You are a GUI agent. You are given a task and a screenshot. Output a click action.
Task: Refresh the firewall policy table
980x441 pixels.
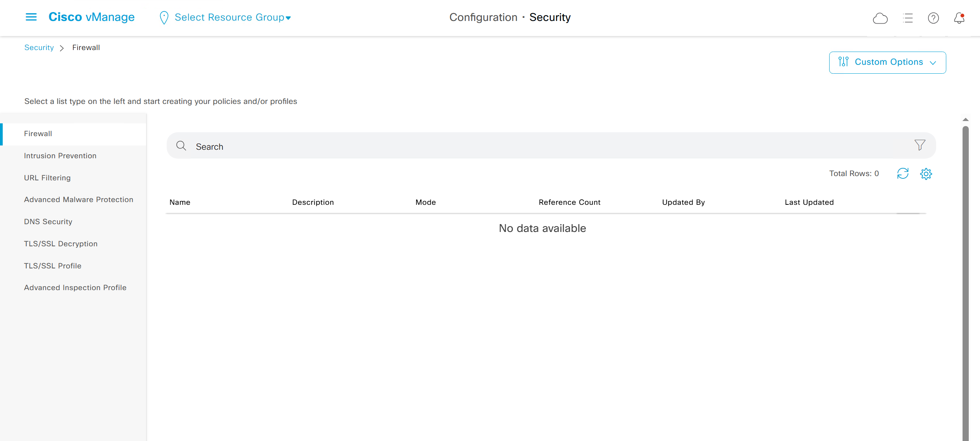[x=902, y=174]
